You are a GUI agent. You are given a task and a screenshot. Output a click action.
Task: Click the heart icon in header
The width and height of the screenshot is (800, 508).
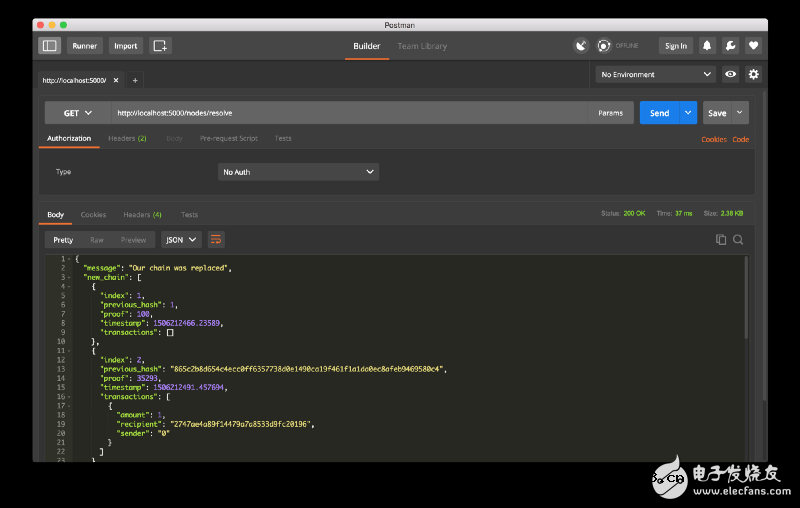(x=753, y=46)
